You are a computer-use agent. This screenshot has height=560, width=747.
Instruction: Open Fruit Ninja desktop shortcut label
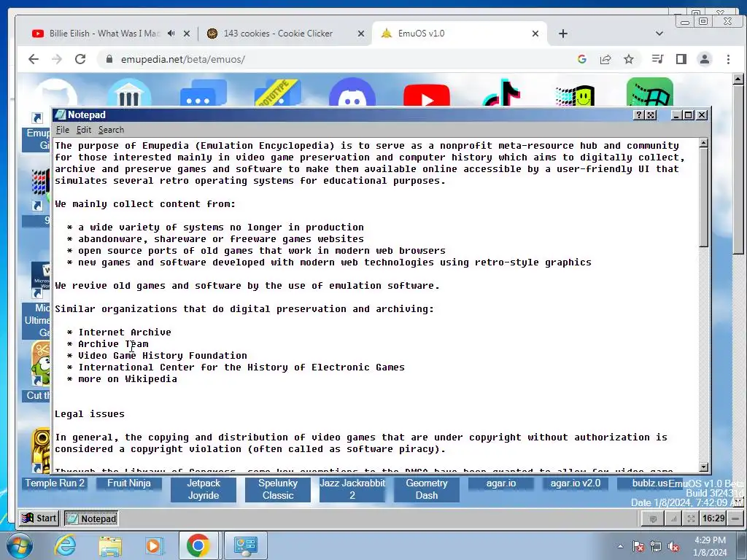tap(129, 483)
